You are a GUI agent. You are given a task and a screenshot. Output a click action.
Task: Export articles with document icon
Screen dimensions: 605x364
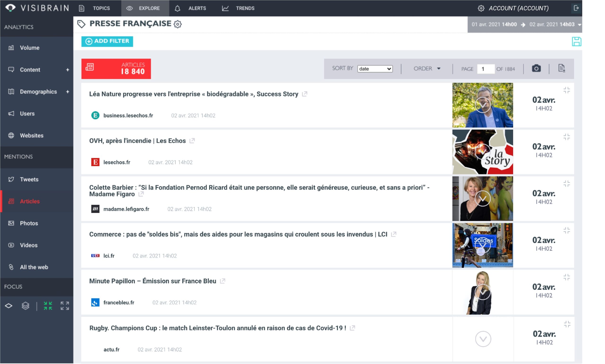(562, 68)
